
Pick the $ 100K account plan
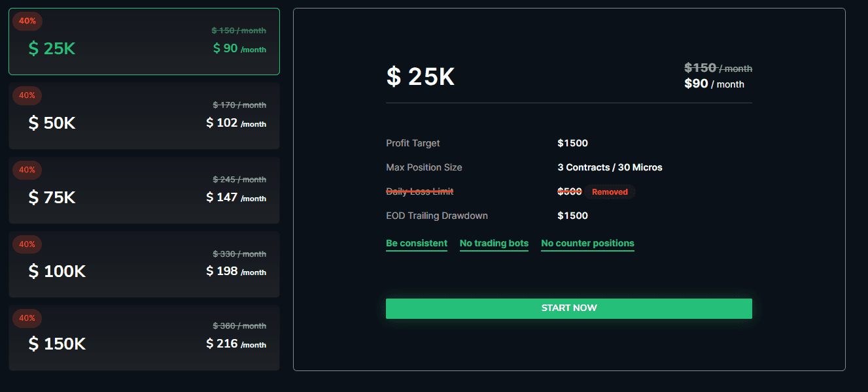pos(144,264)
